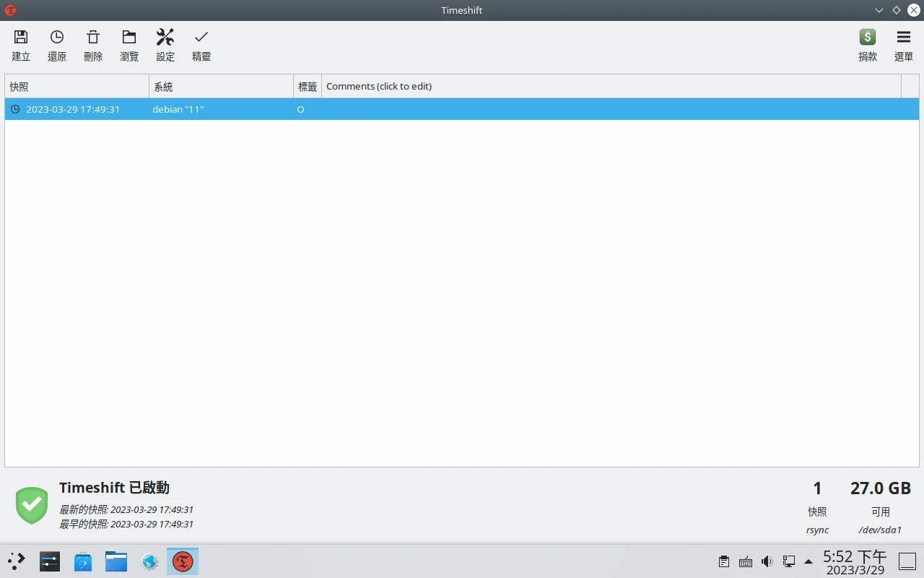The width and height of the screenshot is (924, 578).
Task: Click the 標籤 column header
Action: [308, 87]
